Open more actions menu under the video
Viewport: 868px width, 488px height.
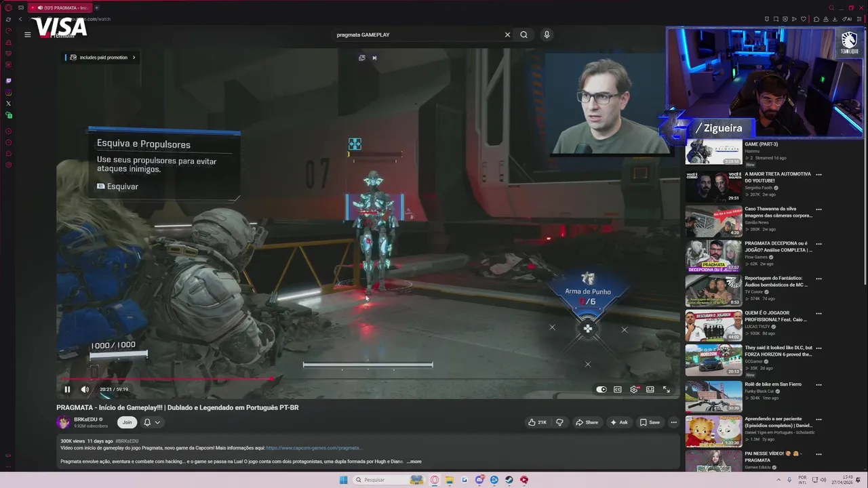(x=673, y=422)
